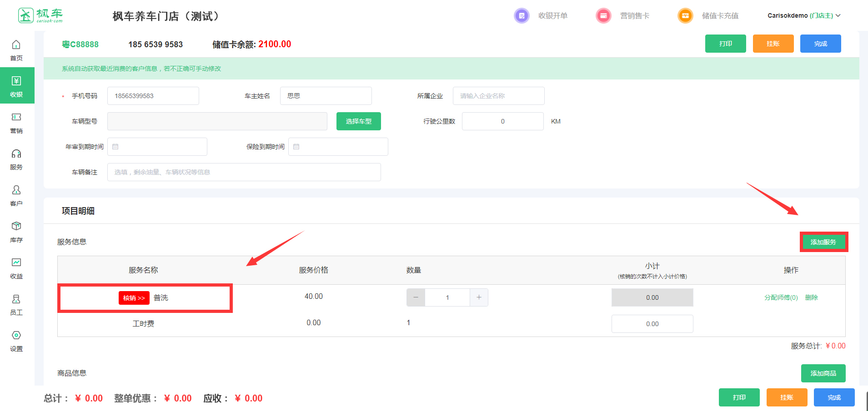
Task: Open the 首页 home icon in sidebar
Action: tap(16, 45)
